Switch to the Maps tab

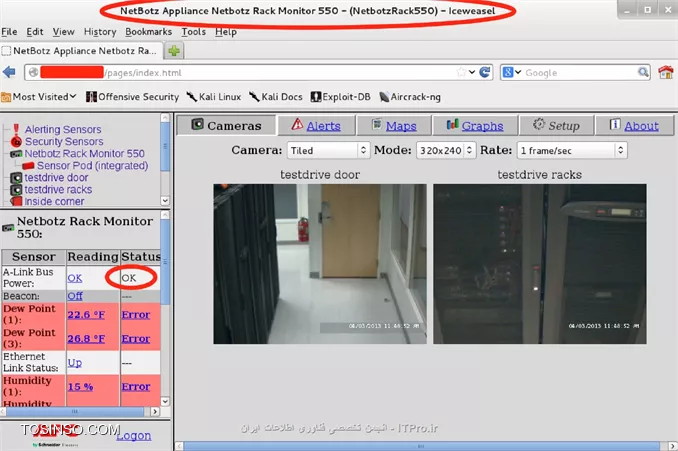pos(393,125)
